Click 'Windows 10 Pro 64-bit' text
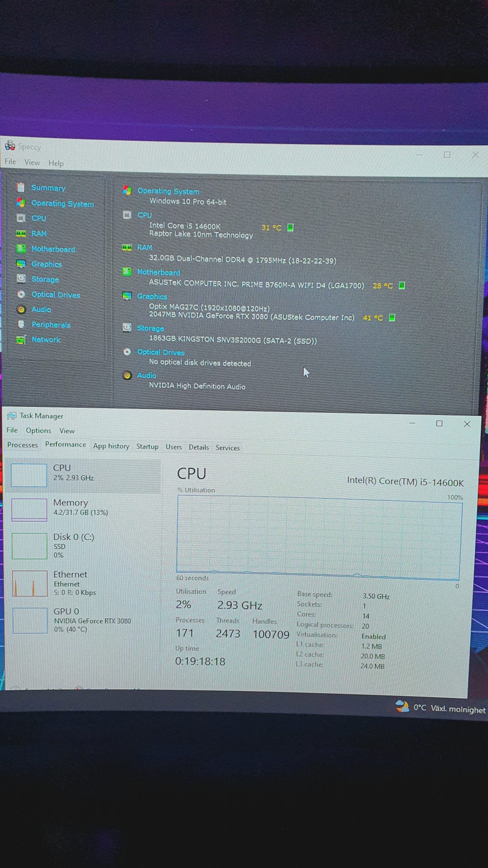Image resolution: width=488 pixels, height=868 pixels. pos(188,201)
